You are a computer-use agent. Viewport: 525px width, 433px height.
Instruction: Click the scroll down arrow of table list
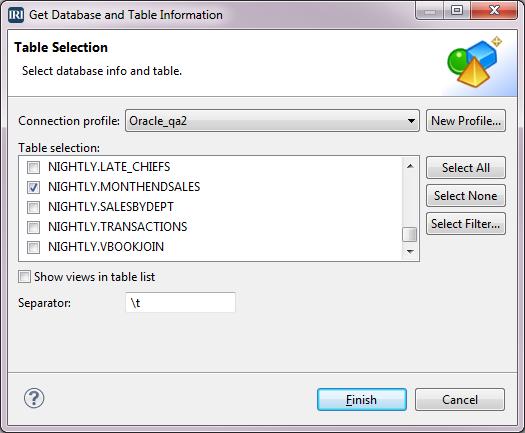[x=410, y=251]
